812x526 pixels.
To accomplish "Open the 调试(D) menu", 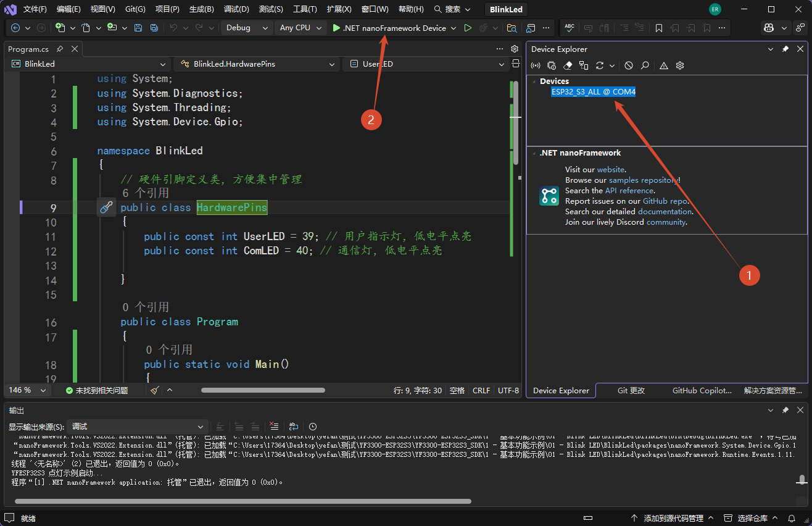I will click(236, 9).
